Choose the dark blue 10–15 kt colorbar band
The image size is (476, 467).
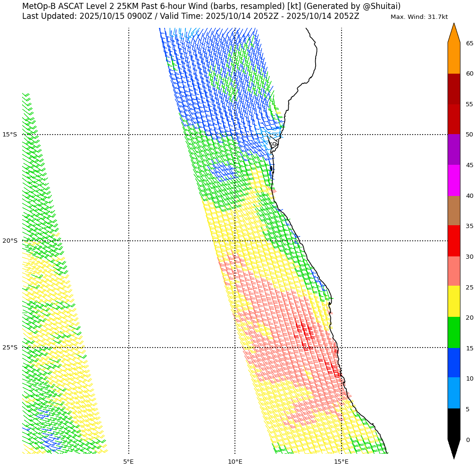pyautogui.click(x=453, y=363)
